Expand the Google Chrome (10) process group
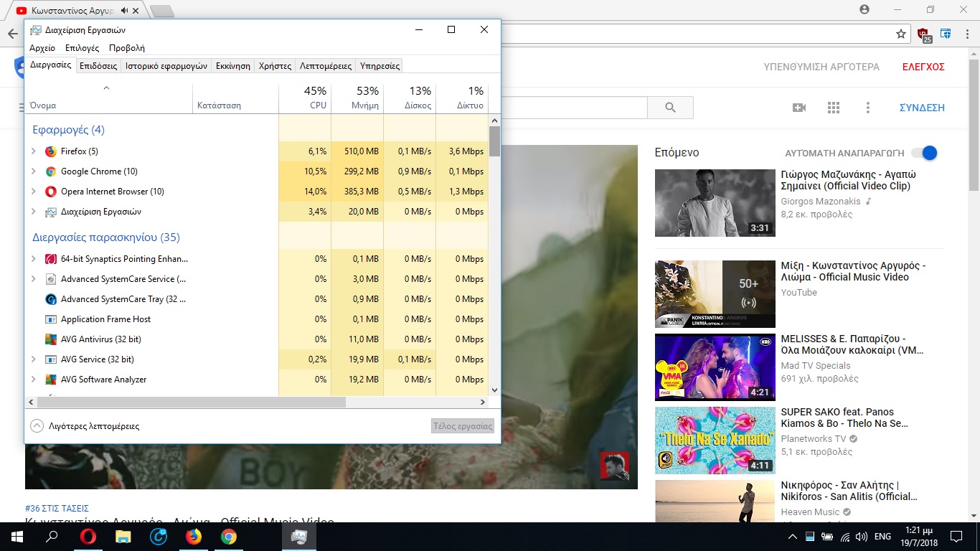 (x=34, y=171)
